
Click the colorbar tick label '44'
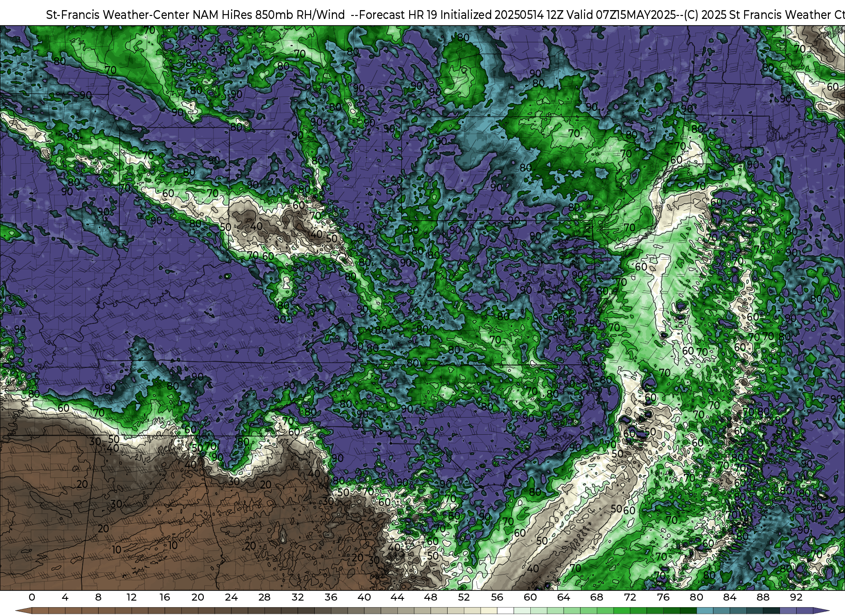(x=397, y=598)
